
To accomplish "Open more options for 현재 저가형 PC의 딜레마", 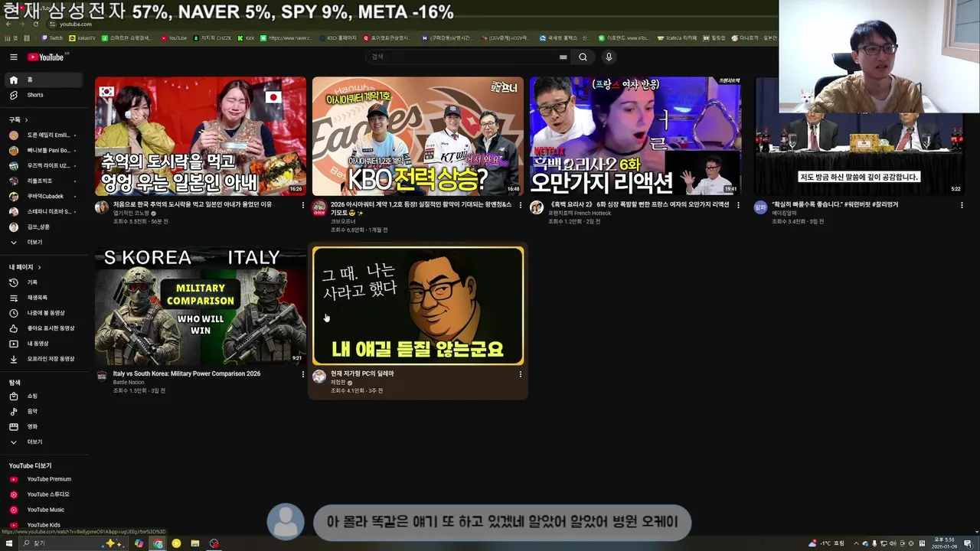I will point(521,374).
